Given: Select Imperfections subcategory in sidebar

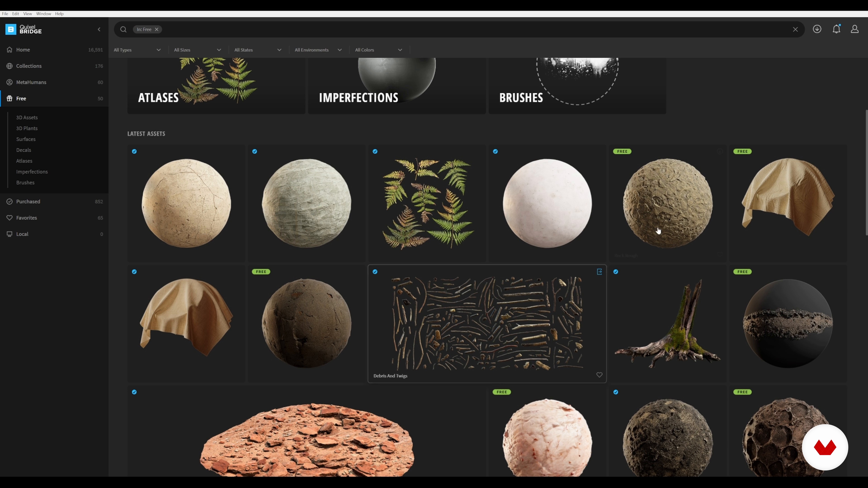Looking at the screenshot, I should [x=32, y=172].
